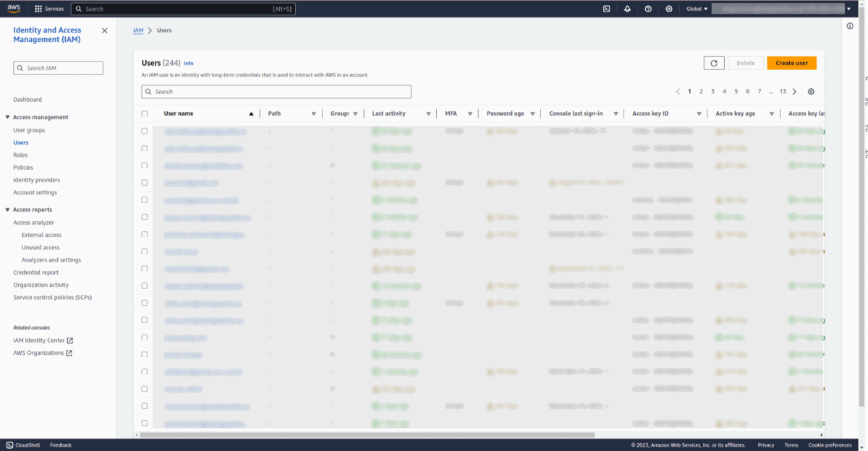Open CloudShell icon in top navigation bar
Screen dimensions: 868x451
[x=606, y=9]
